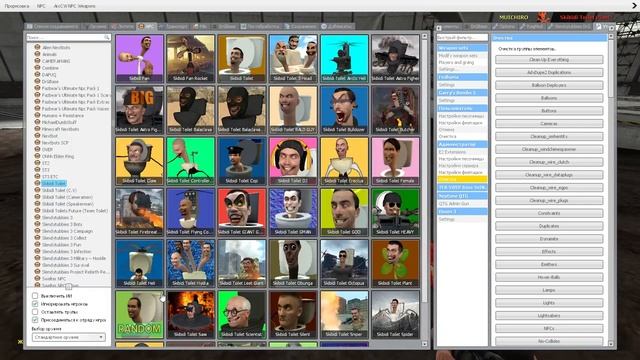The image size is (640, 360).
Task: Spawn Skibidi Toilet Scientist
Action: pos(242,315)
